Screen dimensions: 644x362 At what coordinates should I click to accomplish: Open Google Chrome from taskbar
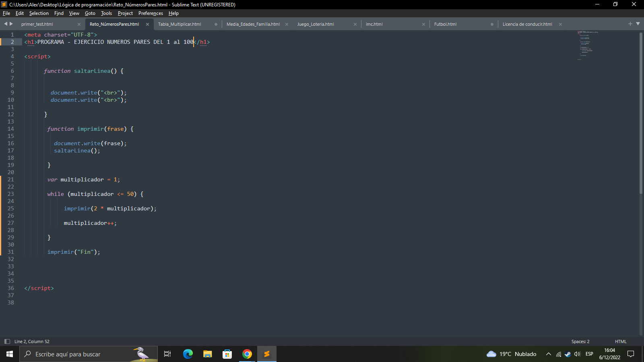247,354
